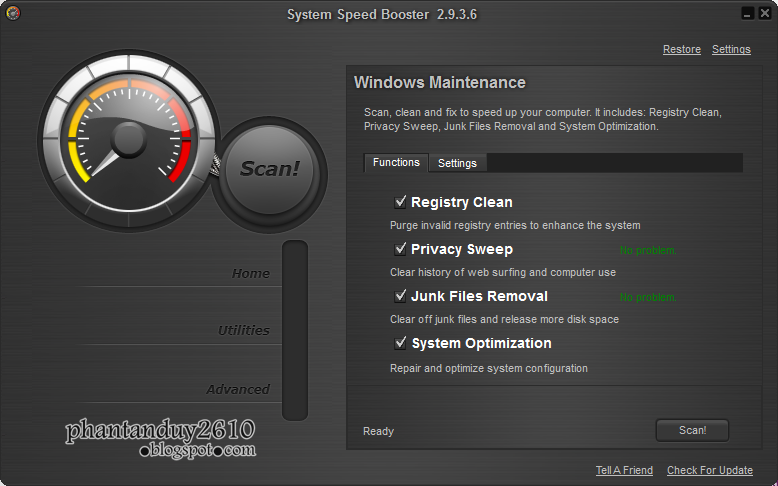The image size is (778, 486).
Task: Click the Scan! button at bottom right
Action: [692, 430]
